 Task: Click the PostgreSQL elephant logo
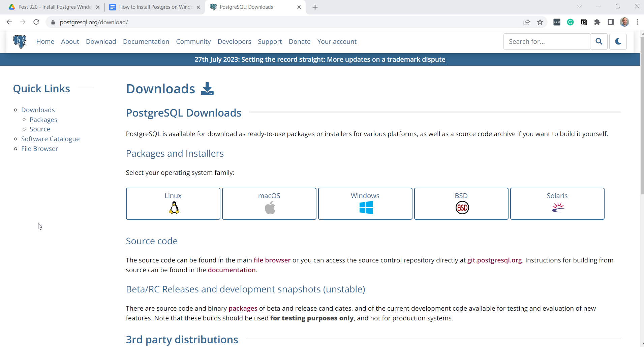20,41
